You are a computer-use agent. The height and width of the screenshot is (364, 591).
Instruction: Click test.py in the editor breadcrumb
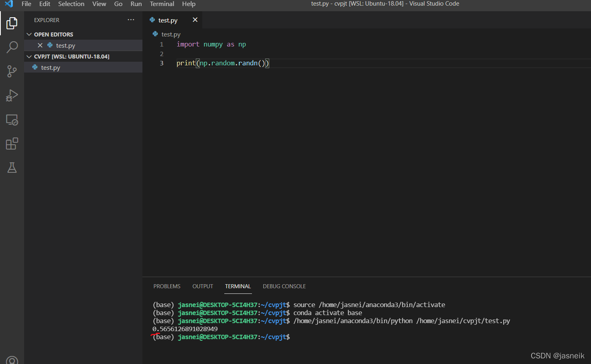pyautogui.click(x=171, y=34)
